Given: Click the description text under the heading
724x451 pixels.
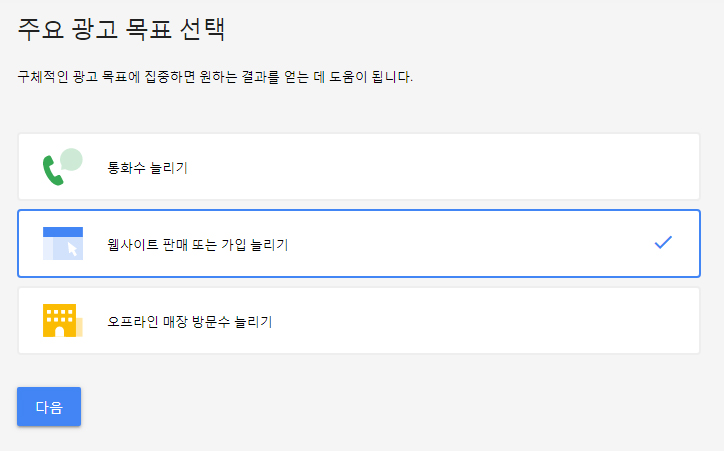Looking at the screenshot, I should point(215,77).
